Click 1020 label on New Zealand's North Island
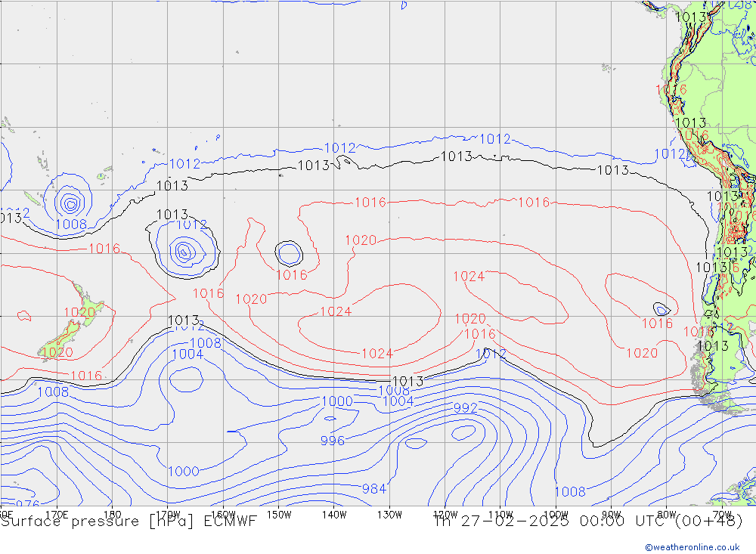 (x=79, y=312)
